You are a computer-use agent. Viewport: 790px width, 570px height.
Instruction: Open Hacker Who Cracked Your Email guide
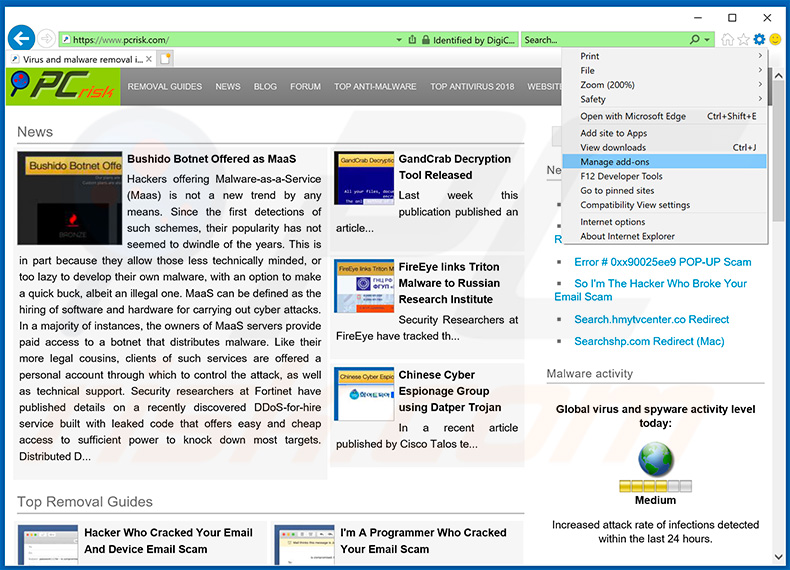click(x=168, y=541)
